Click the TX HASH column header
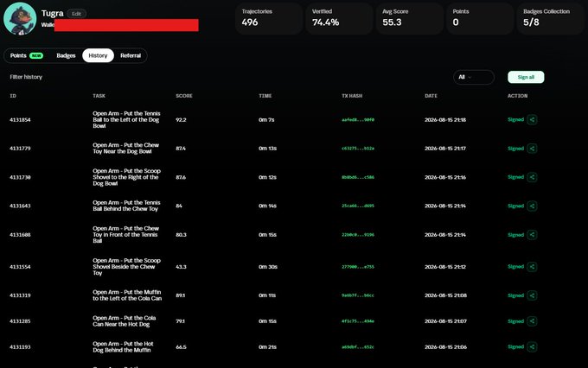 point(352,96)
